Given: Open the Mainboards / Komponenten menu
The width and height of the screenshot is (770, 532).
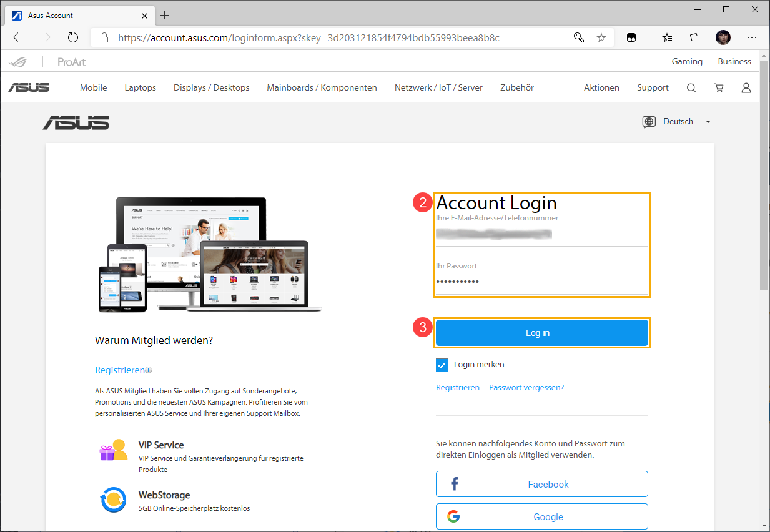Looking at the screenshot, I should click(322, 87).
